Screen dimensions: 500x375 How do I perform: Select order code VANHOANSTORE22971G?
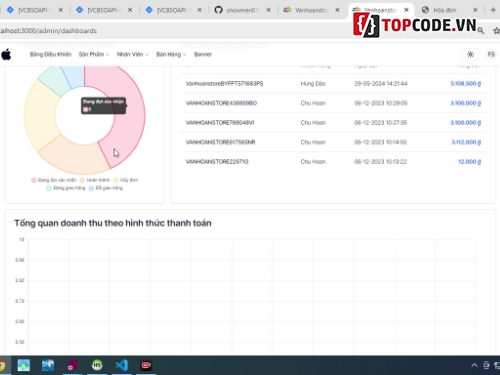point(217,162)
